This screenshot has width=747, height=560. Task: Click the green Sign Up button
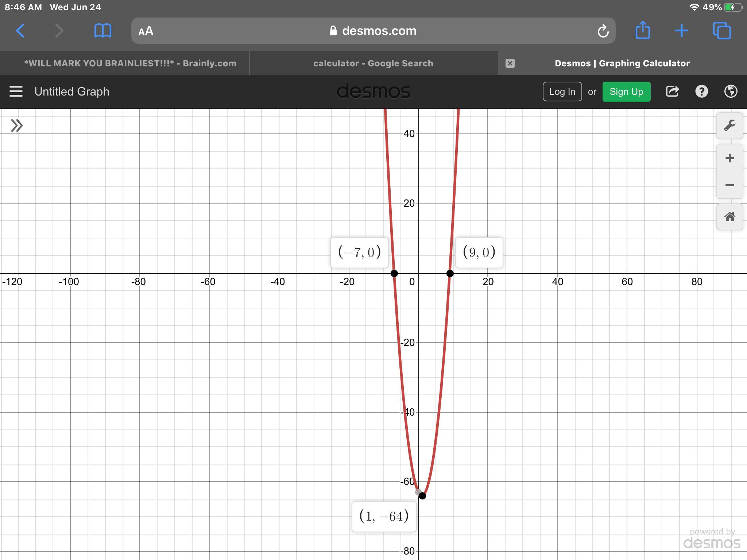(626, 92)
